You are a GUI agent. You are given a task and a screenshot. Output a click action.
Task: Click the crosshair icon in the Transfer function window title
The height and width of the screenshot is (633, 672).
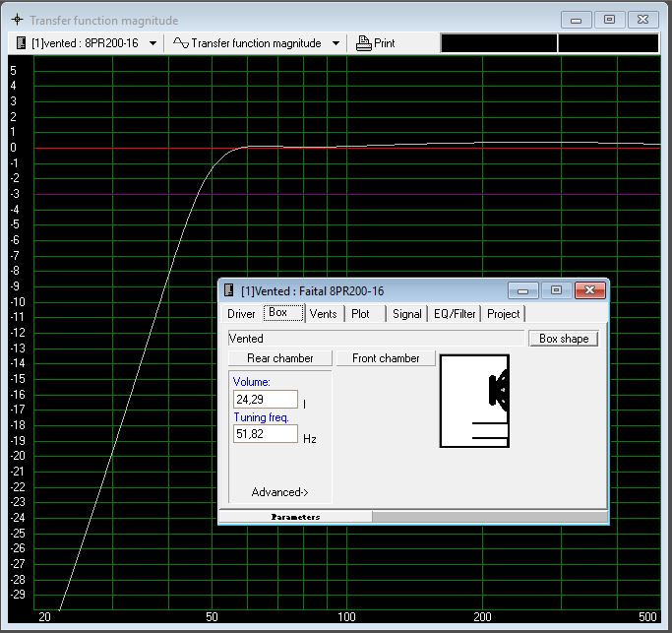click(x=17, y=20)
